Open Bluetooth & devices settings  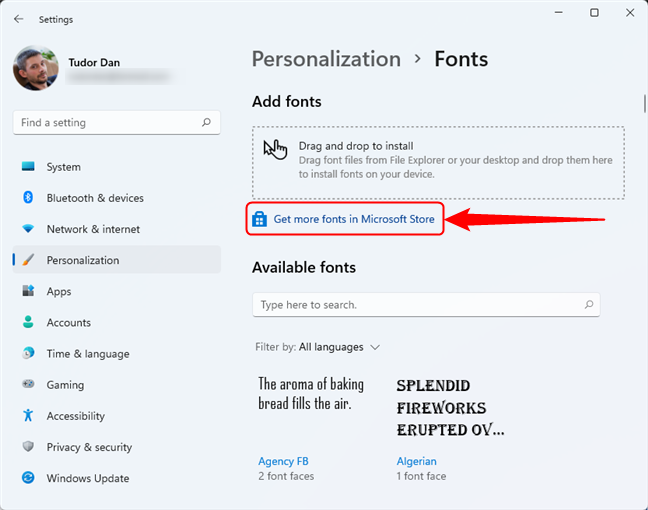[x=117, y=198]
